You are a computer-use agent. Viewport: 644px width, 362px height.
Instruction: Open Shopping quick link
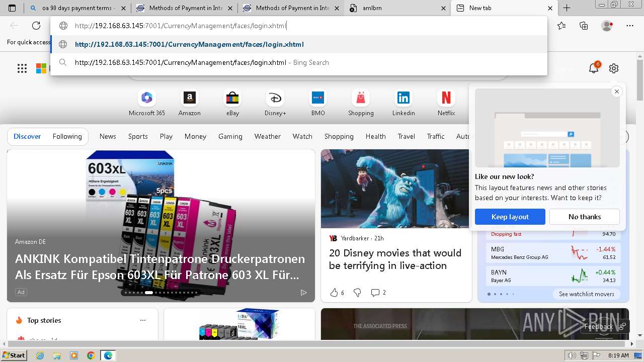click(x=361, y=103)
